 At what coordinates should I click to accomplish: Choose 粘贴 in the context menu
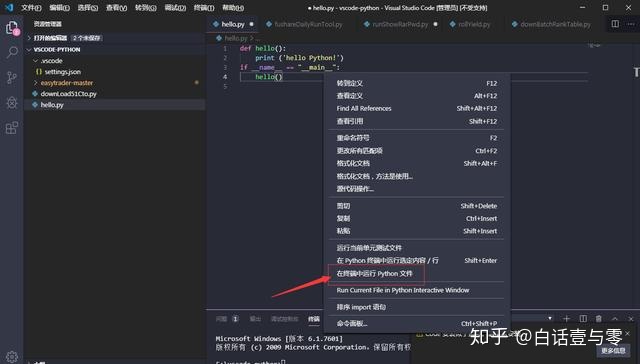click(x=416, y=231)
